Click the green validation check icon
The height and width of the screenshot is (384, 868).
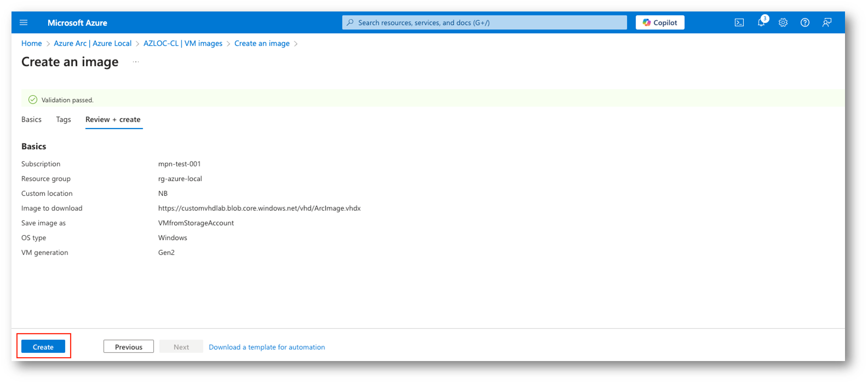(33, 100)
